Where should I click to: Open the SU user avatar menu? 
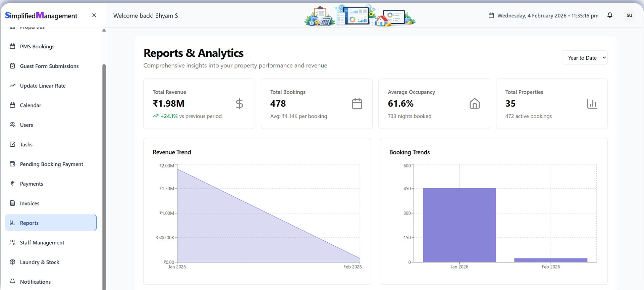[x=629, y=15]
